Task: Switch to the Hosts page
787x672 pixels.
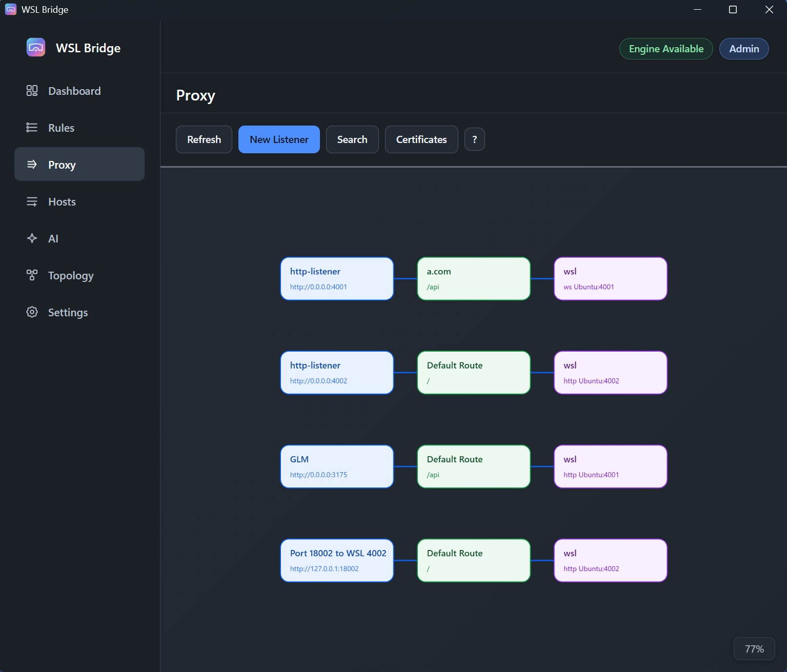Action: 79,201
